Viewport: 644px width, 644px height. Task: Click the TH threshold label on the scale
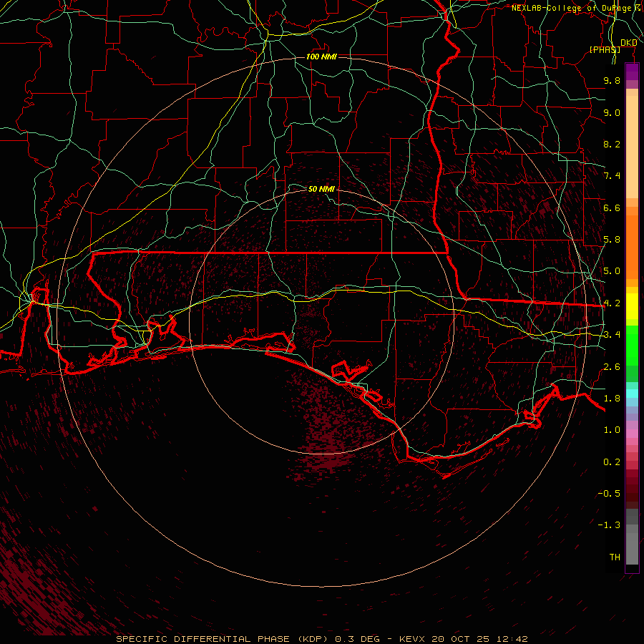[615, 557]
